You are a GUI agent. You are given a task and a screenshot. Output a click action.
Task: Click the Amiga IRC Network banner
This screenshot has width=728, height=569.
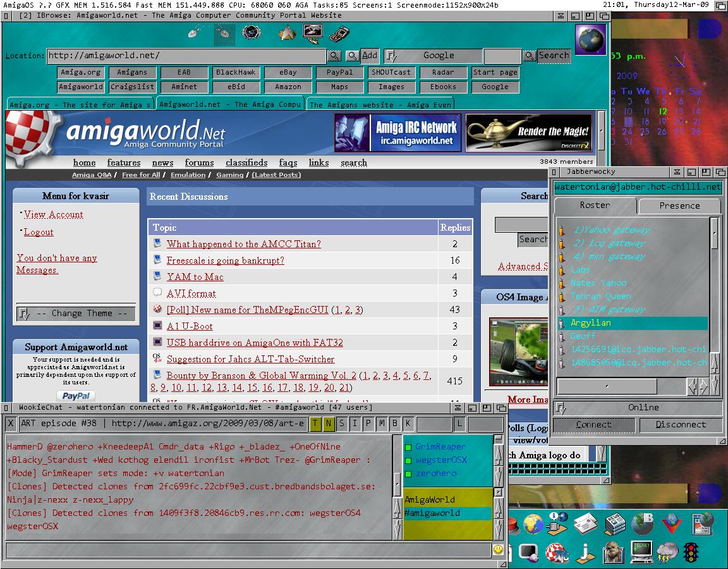[398, 133]
